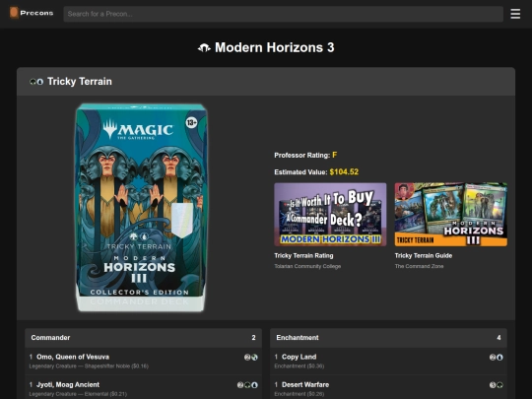The height and width of the screenshot is (399, 532).
Task: Open the Jyoti, Moag Ancient card
Action: [x=68, y=384]
